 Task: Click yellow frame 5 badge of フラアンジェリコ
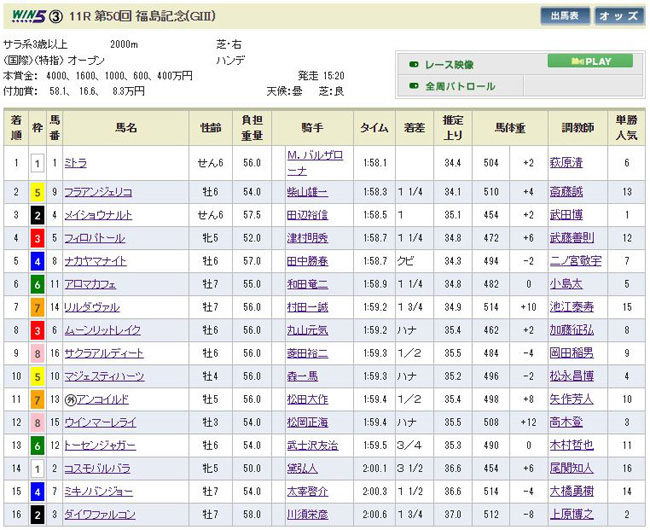pos(38,191)
